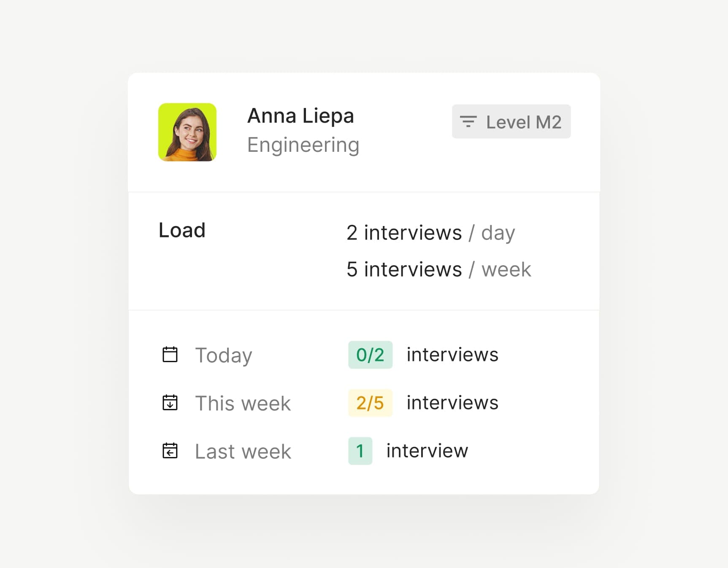Click the This week calendar icon
This screenshot has width=728, height=568.
click(170, 402)
